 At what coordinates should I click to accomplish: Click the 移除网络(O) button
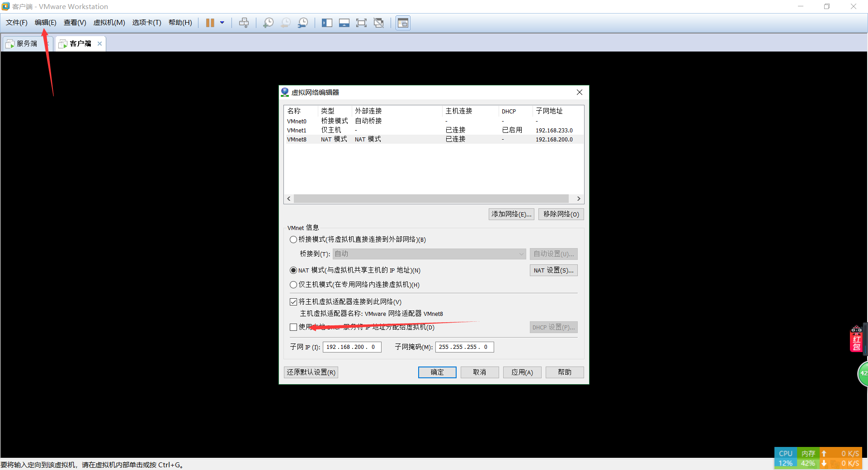click(561, 214)
